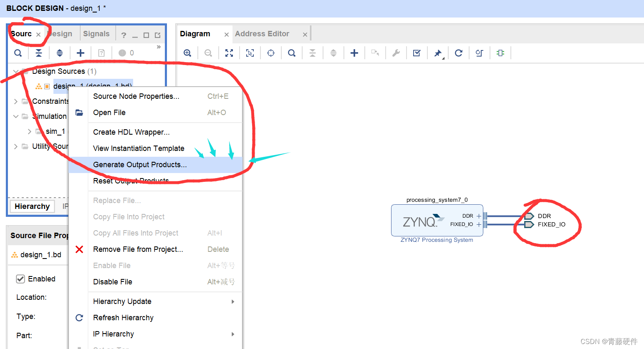This screenshot has width=644, height=349.
Task: Select the ZYNQ7 Processing System block
Action: click(x=437, y=221)
